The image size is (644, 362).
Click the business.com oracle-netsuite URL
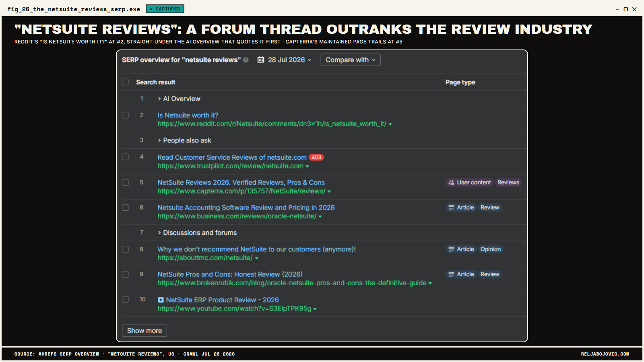[x=237, y=216]
